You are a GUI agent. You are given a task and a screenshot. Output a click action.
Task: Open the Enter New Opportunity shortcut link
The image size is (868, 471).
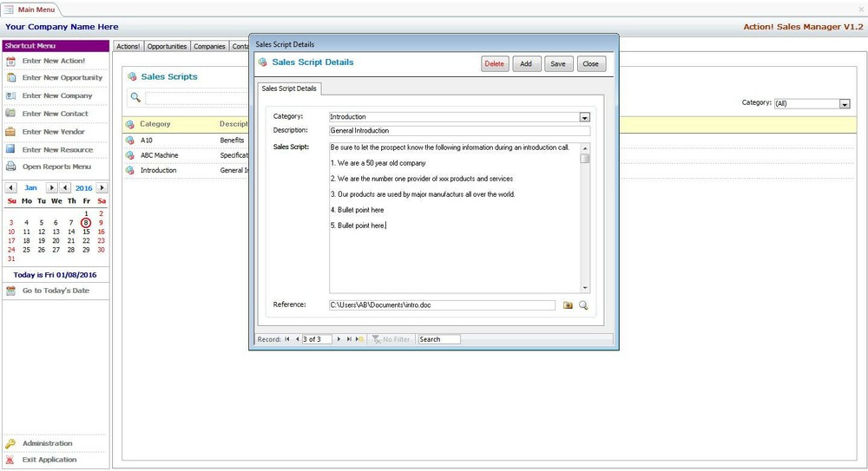pyautogui.click(x=62, y=78)
